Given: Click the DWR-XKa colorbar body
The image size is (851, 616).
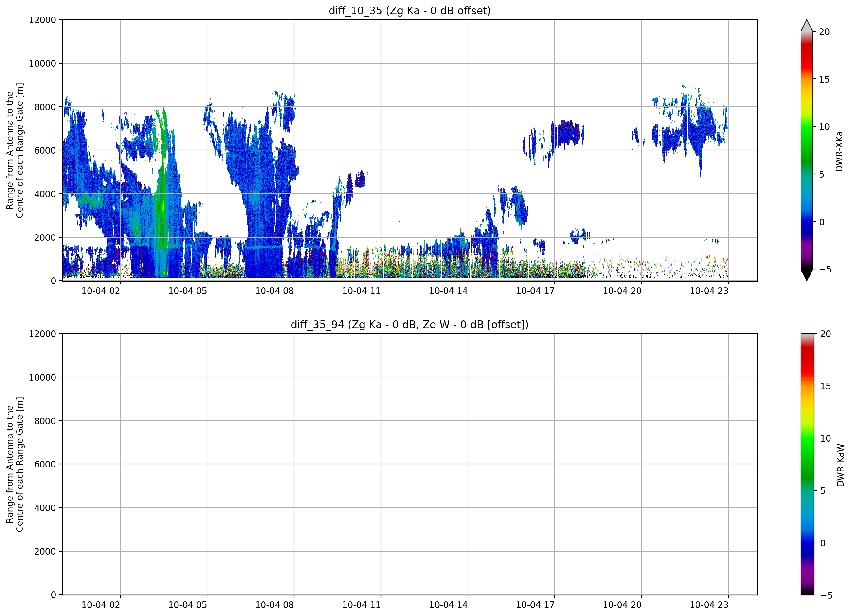Looking at the screenshot, I should 807,150.
